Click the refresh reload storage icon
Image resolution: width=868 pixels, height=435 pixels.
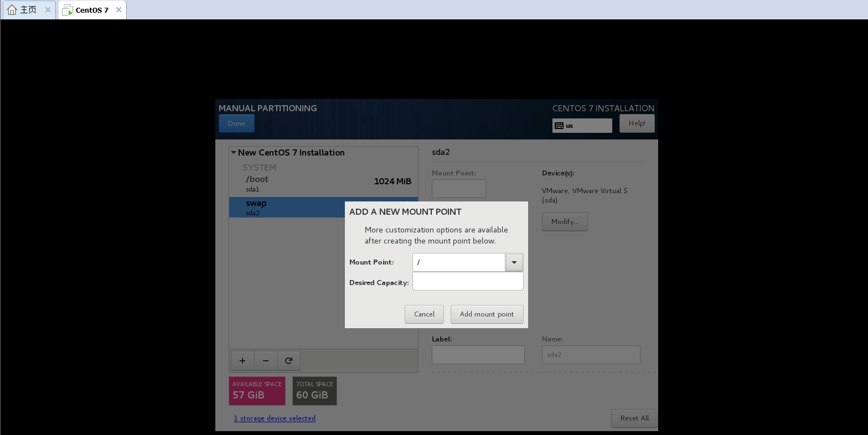[x=288, y=361]
